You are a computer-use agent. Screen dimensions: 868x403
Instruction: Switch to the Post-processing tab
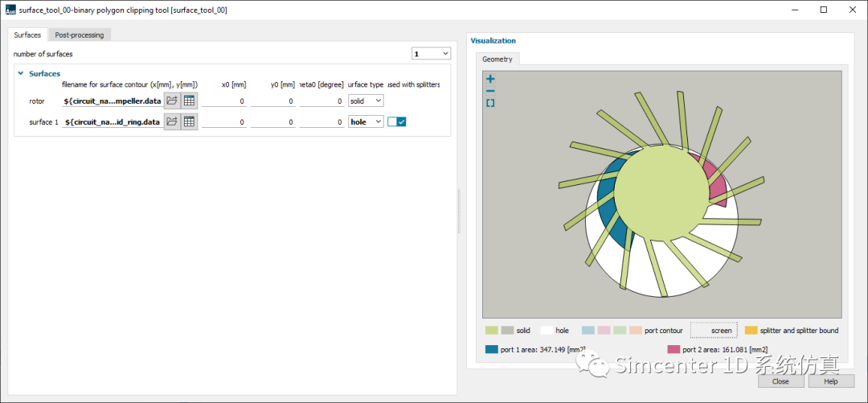80,35
